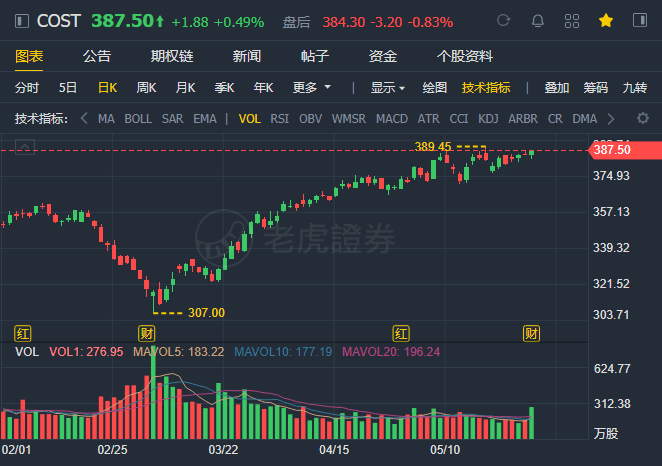This screenshot has width=662, height=466.
Task: Toggle the yellow favorite star
Action: [x=605, y=20]
